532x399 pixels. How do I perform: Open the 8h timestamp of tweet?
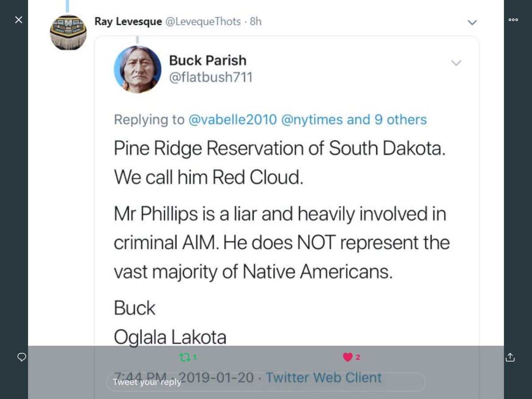[256, 21]
